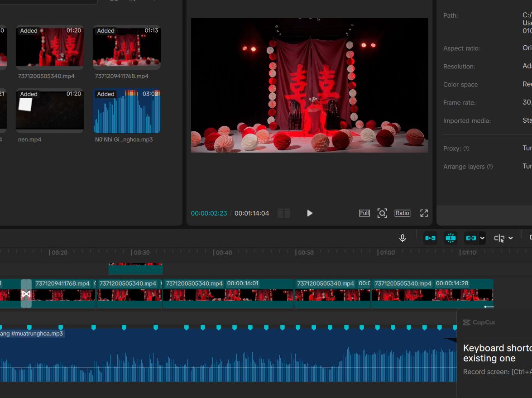Click the 'Imported media:' label
532x398 pixels.
[467, 121]
